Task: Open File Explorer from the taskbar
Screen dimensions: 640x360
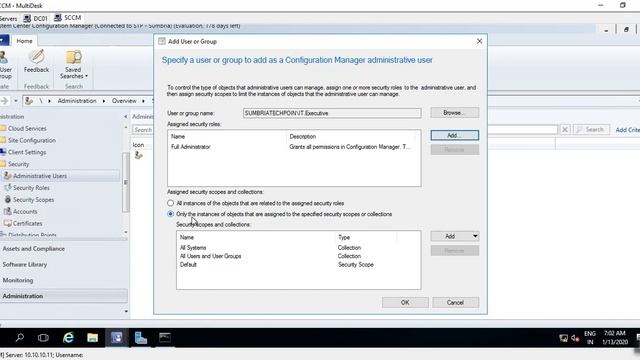Action: pos(92,338)
